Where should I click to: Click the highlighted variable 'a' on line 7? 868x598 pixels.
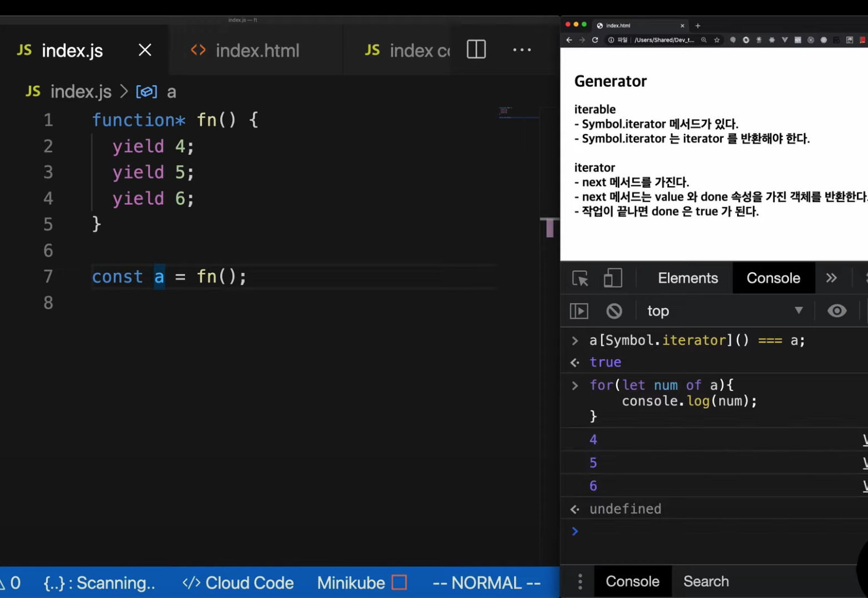pos(159,277)
